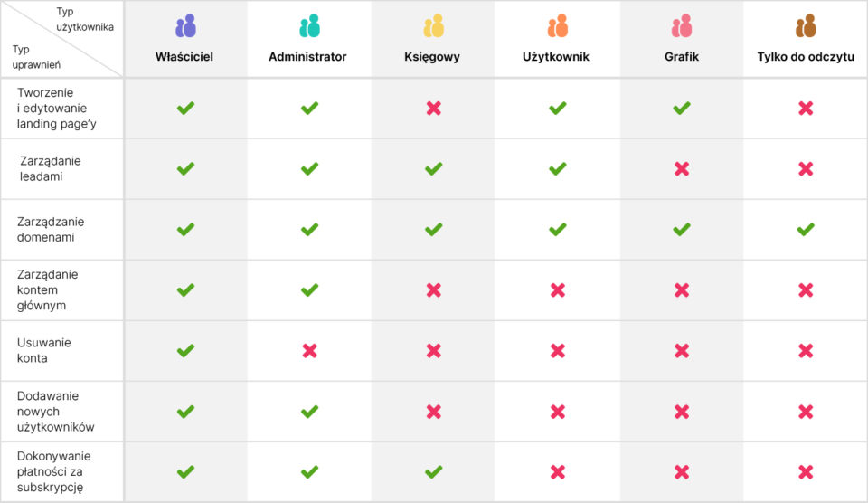Click the teal Administrator user icon
This screenshot has height=503, width=868.
309,26
